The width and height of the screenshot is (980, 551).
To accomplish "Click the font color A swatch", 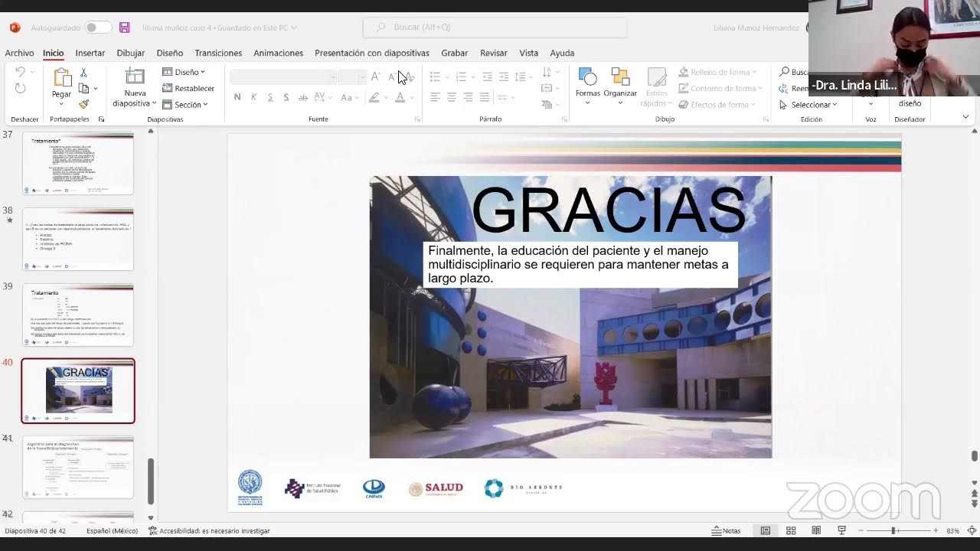I will pyautogui.click(x=400, y=97).
